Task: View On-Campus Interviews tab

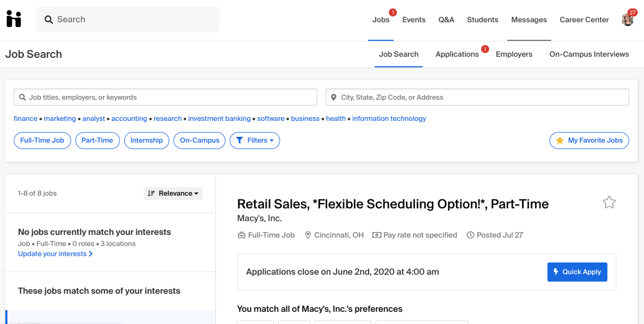Action: click(589, 54)
